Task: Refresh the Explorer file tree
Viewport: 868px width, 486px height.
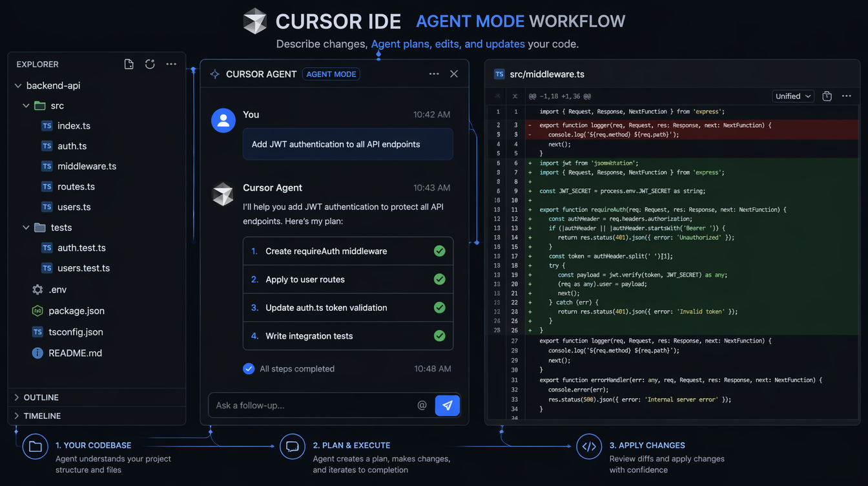Action: [150, 64]
